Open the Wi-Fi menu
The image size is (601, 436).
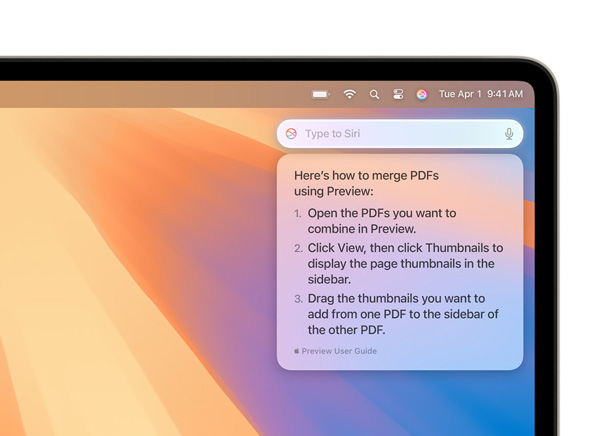(x=349, y=94)
